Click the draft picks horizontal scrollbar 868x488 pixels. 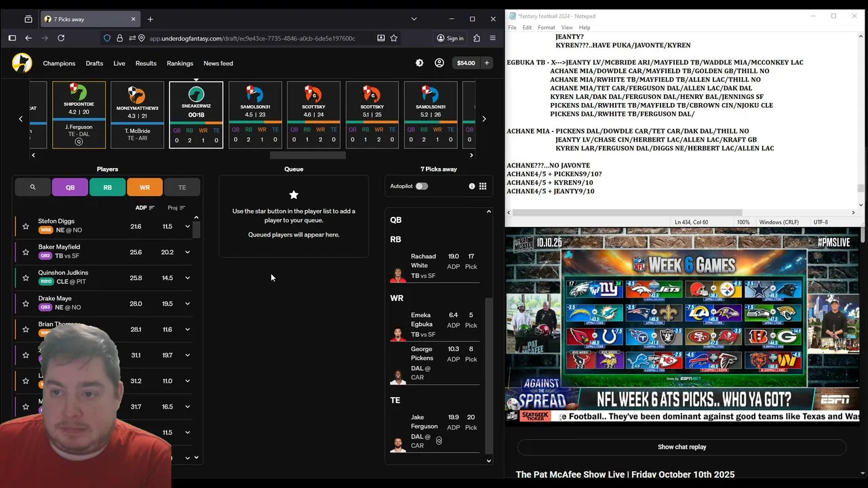pyautogui.click(x=308, y=155)
